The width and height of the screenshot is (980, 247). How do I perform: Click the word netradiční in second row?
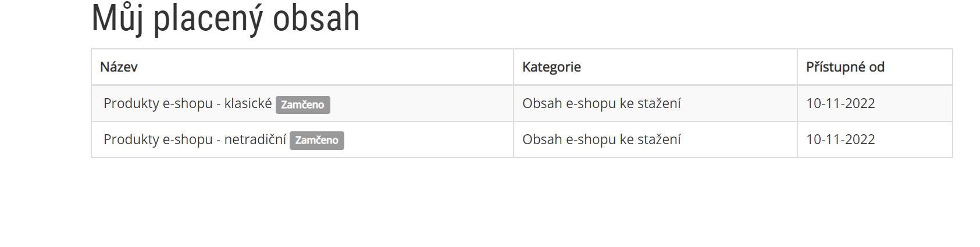pyautogui.click(x=255, y=139)
